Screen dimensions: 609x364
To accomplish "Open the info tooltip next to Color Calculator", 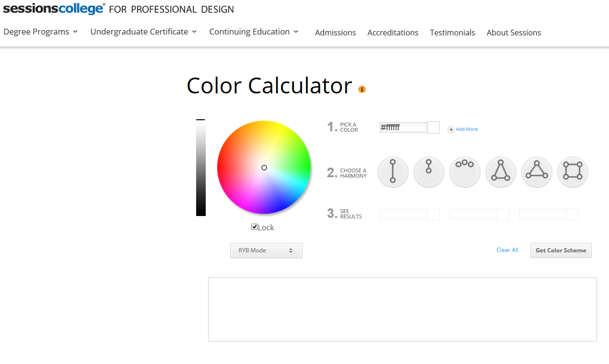I will tap(362, 89).
